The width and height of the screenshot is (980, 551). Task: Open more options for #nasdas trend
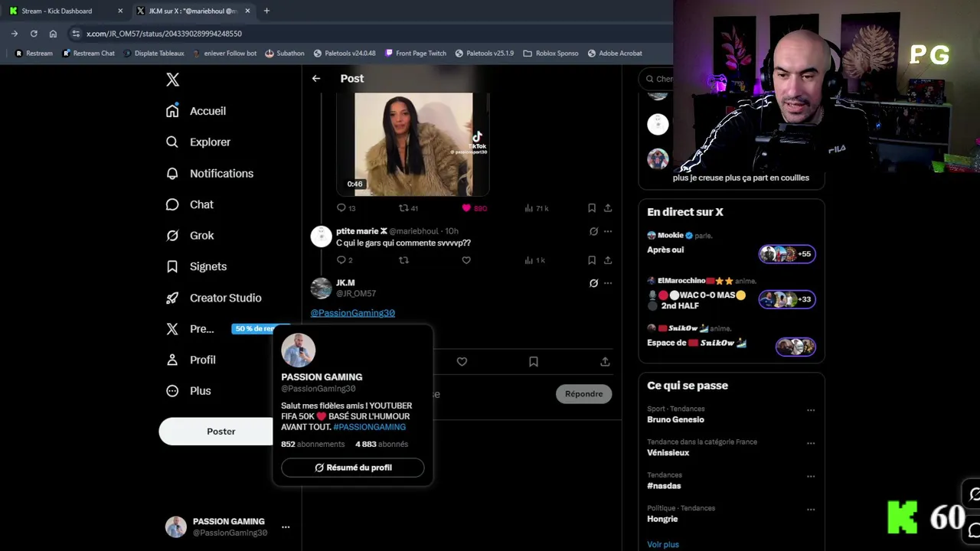point(811,476)
